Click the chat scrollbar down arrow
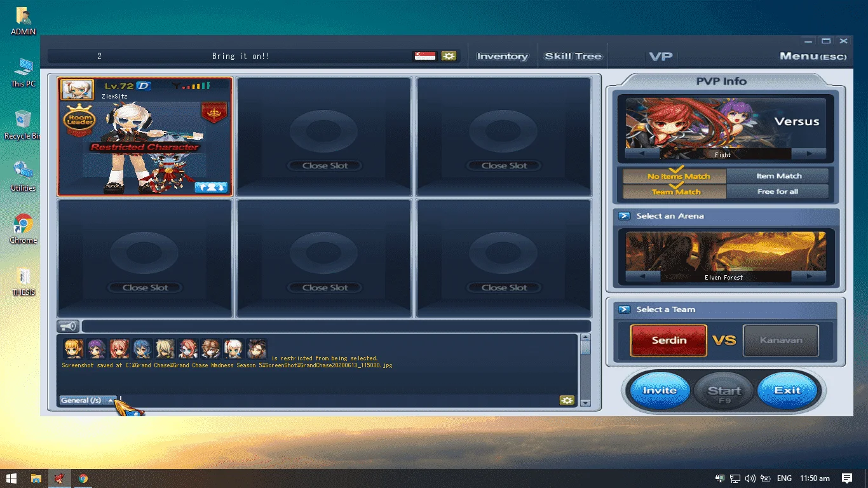 585,402
